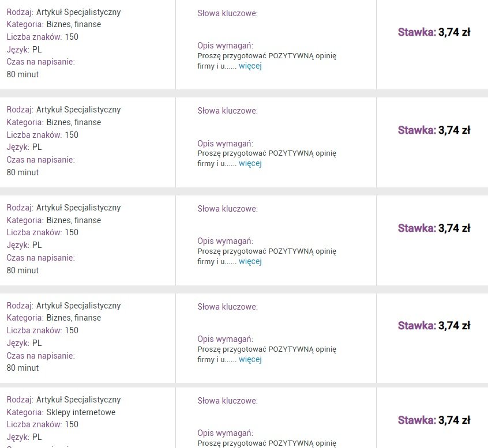Viewport: 488px width, 448px height.
Task: Select the 'Sklepy internetowe' category text
Action: coord(81,412)
